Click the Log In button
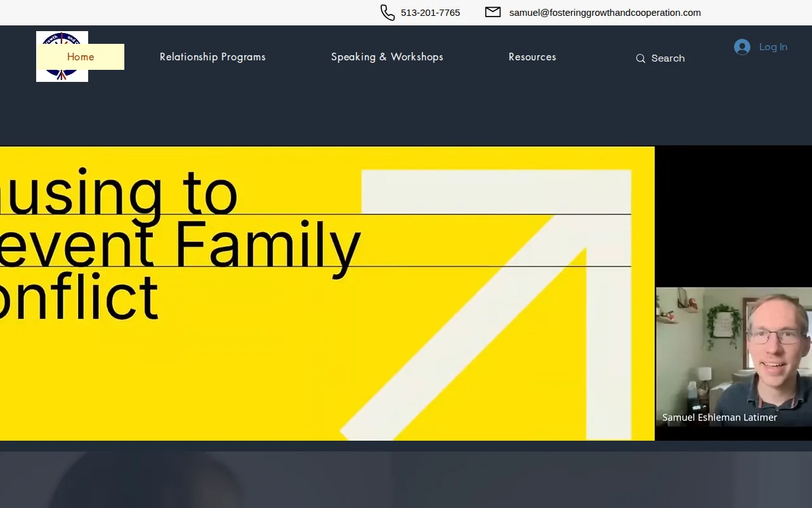The image size is (812, 508). pos(761,47)
